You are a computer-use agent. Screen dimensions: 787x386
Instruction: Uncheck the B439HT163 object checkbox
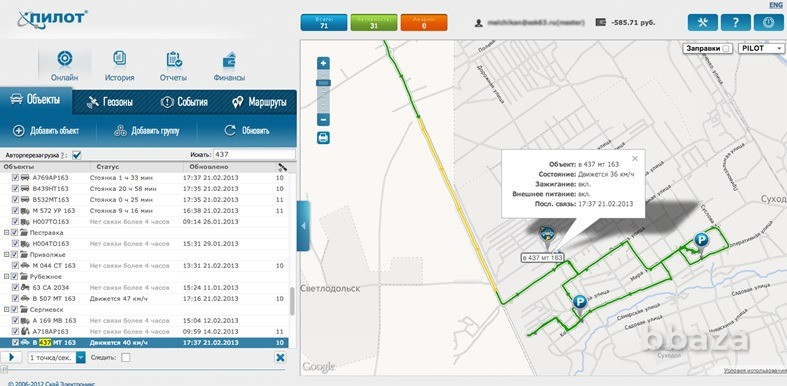point(15,189)
